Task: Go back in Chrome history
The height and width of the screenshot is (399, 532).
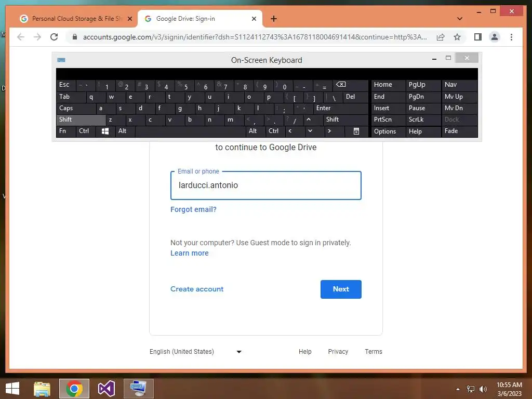Action: [21, 37]
